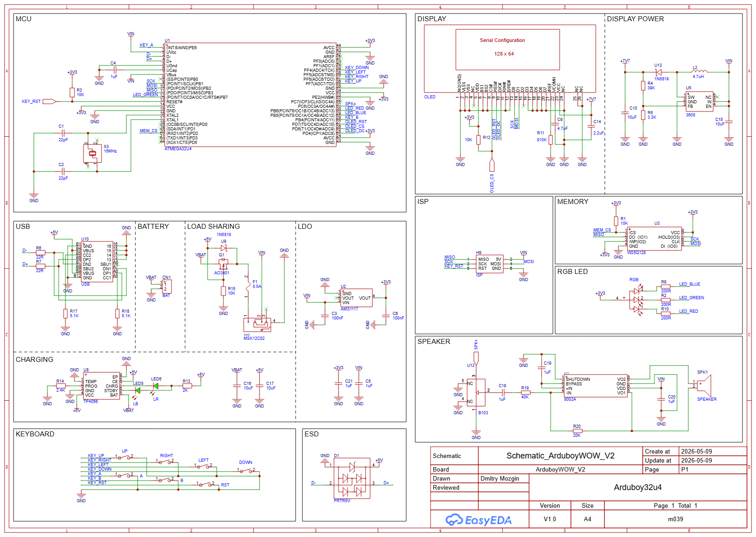Click the R9 200R LED_BLUE resistor

(x=666, y=287)
